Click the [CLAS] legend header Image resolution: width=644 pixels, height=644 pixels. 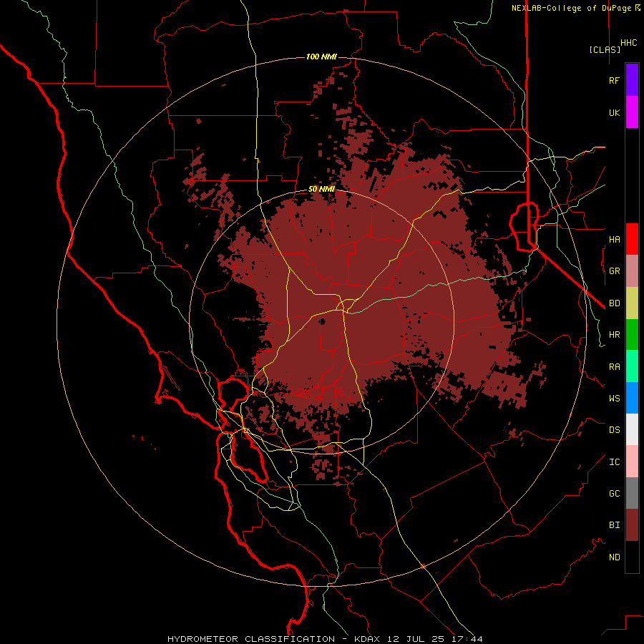click(605, 49)
